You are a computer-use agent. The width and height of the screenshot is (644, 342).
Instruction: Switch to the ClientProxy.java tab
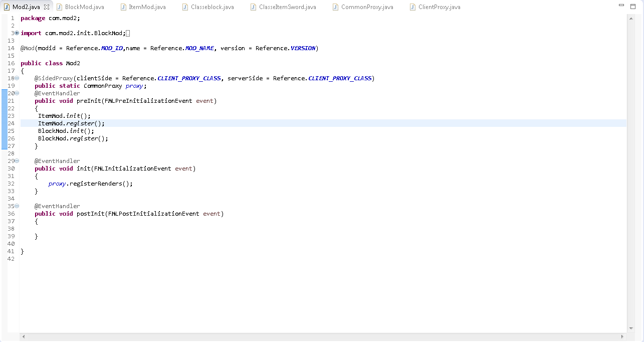[x=439, y=7]
